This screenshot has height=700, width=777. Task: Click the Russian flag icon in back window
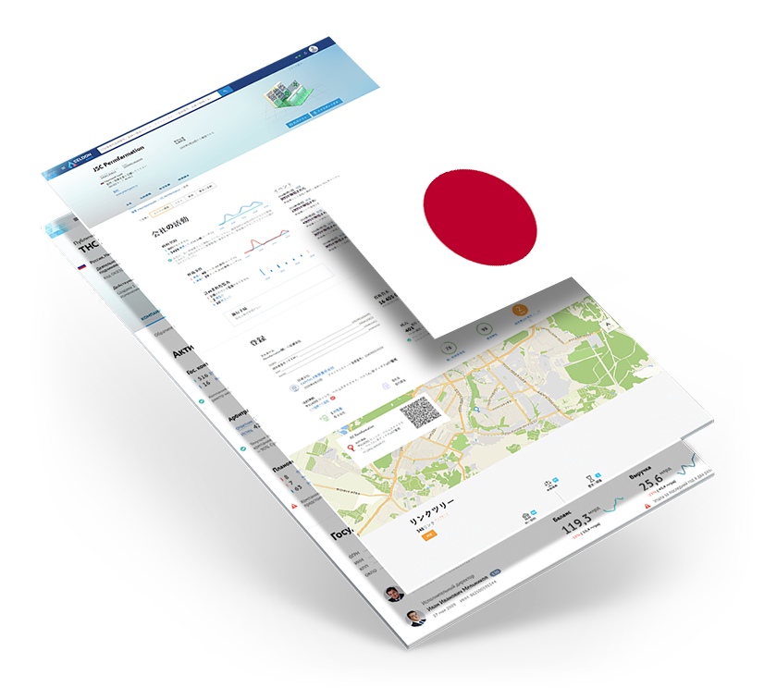pos(82,266)
